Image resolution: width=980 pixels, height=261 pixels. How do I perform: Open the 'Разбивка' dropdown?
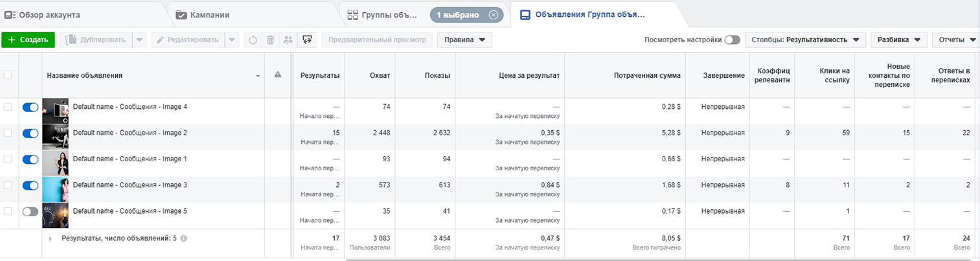(898, 40)
